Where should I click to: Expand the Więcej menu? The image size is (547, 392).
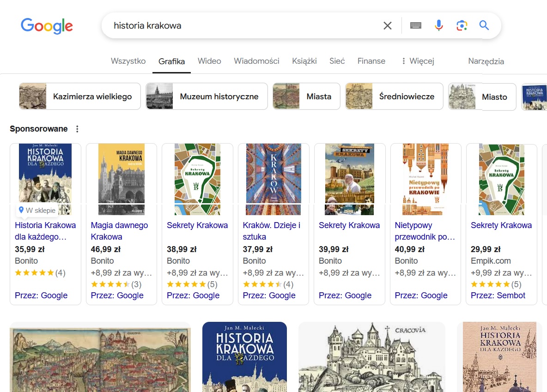[x=417, y=61]
